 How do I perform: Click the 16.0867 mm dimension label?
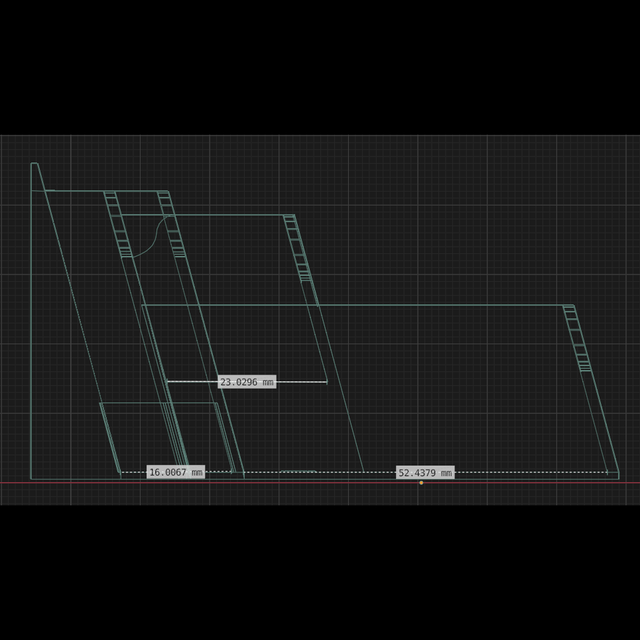click(176, 472)
